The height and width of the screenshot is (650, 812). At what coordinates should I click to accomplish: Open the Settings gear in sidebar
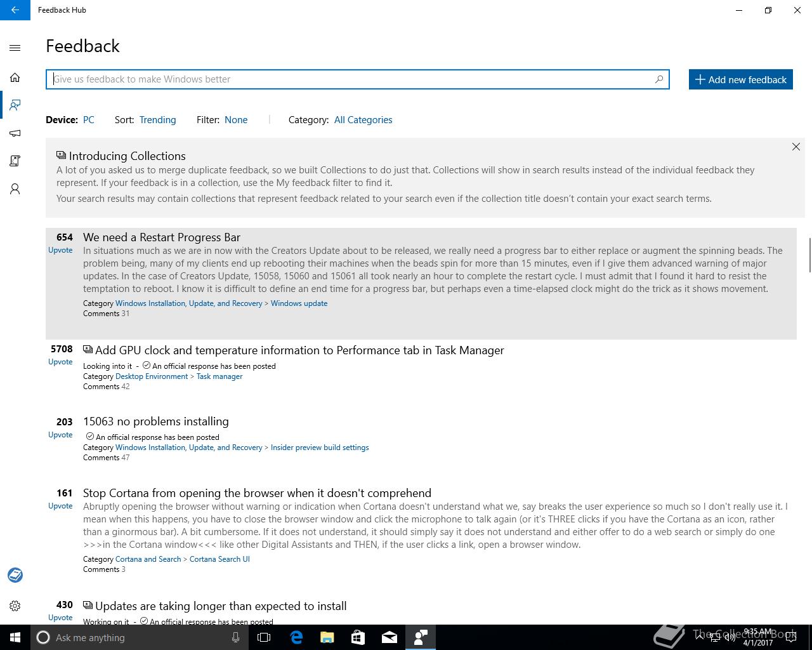click(x=15, y=606)
